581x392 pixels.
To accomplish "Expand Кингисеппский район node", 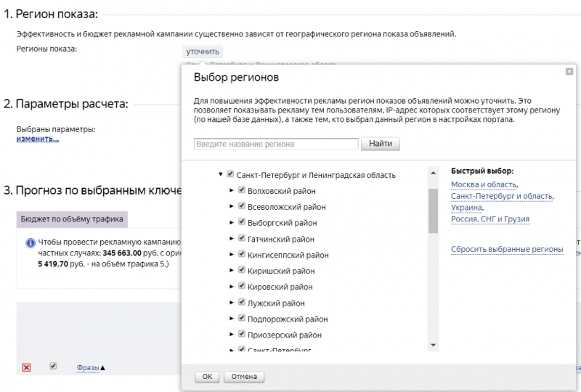I will (x=232, y=255).
